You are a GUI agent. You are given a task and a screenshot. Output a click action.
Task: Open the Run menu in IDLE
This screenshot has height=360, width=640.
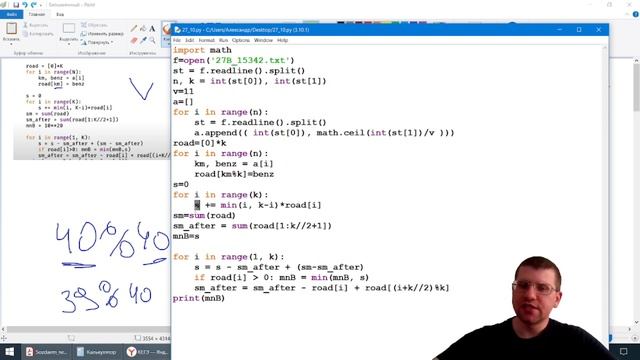tap(223, 40)
